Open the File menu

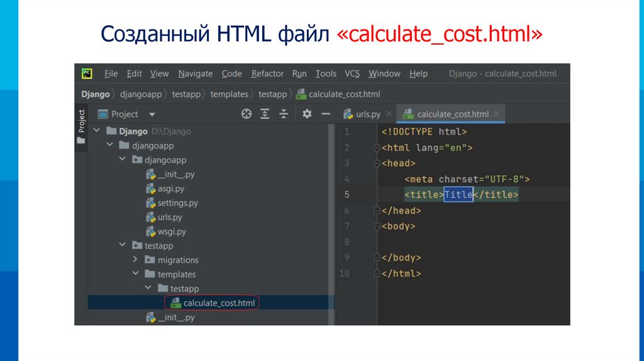click(x=111, y=74)
